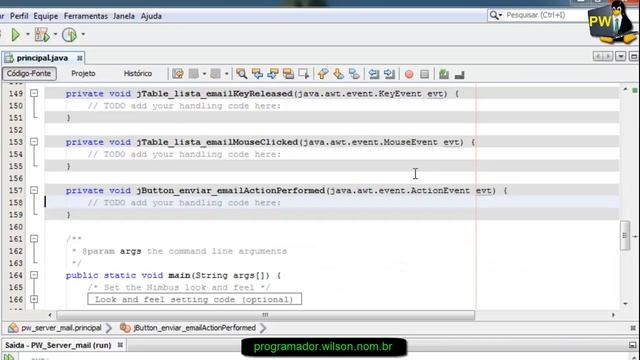Image resolution: width=640 pixels, height=360 pixels.
Task: Switch to Projeto design view
Action: (x=83, y=73)
